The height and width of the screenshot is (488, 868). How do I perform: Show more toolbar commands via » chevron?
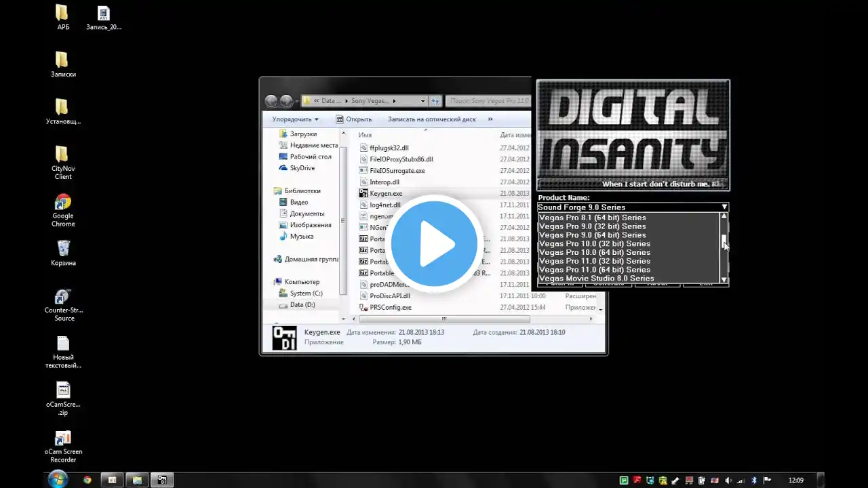pos(490,119)
